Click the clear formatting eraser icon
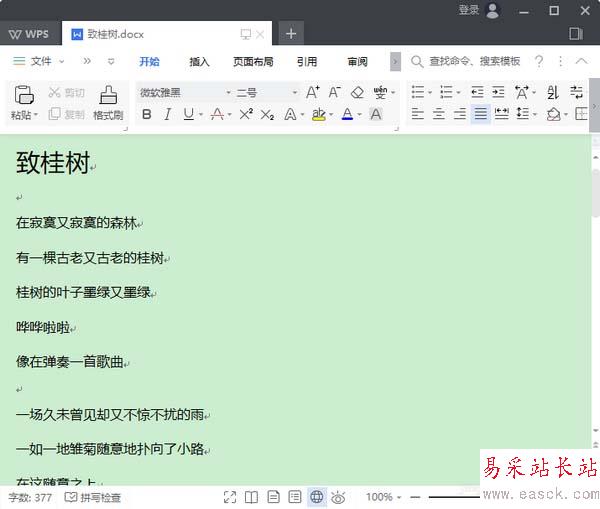Screen dimensions: 600x509 point(357,92)
